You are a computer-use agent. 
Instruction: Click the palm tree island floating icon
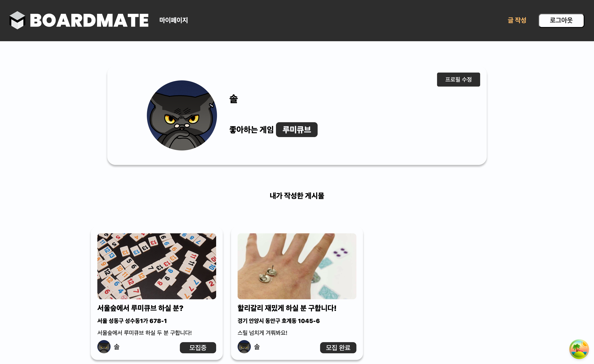[x=579, y=349]
